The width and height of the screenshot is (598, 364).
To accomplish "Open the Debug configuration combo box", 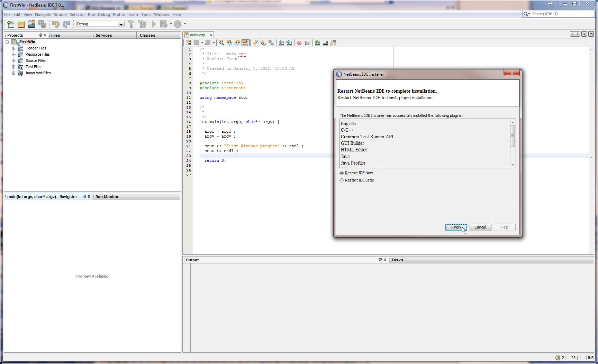I will coord(100,24).
